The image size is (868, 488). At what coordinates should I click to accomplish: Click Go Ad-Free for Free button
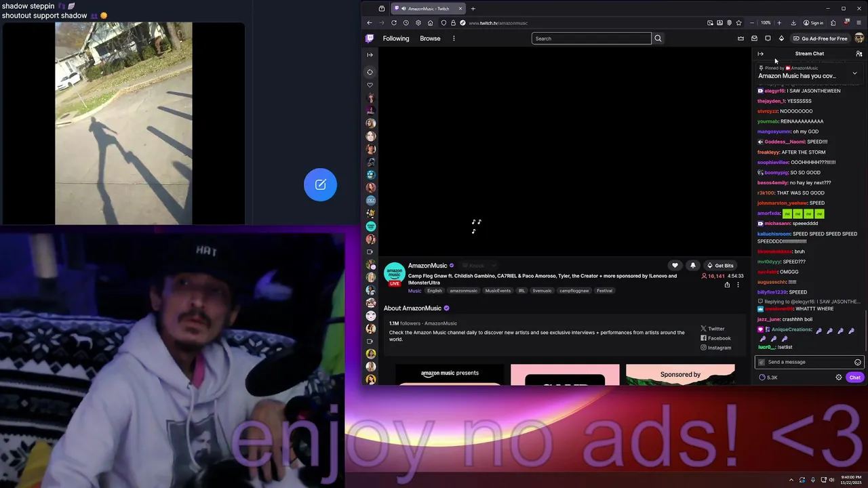click(821, 39)
